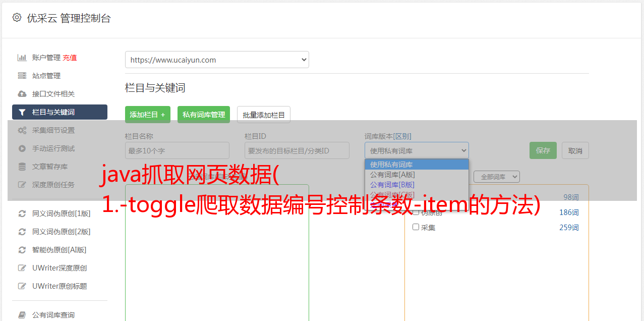Viewport: 644px width, 321px height.
Task: Choose 公有词库[A版] option
Action: 417,175
